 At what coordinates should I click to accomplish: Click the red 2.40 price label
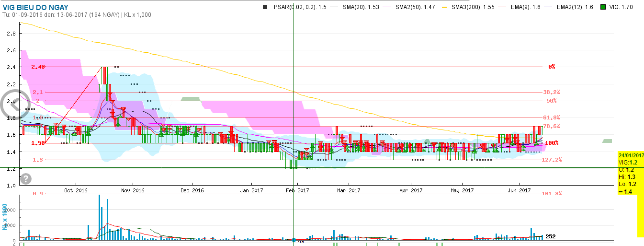[x=38, y=67]
